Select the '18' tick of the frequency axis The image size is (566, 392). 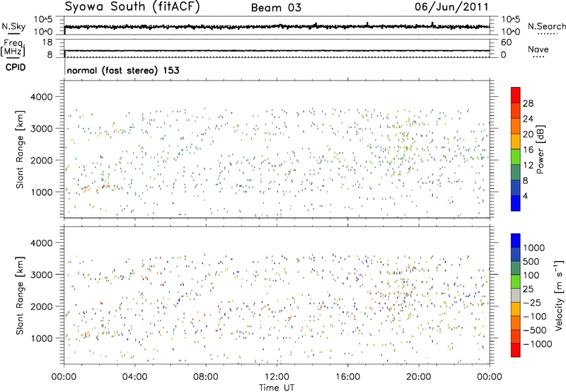click(47, 42)
